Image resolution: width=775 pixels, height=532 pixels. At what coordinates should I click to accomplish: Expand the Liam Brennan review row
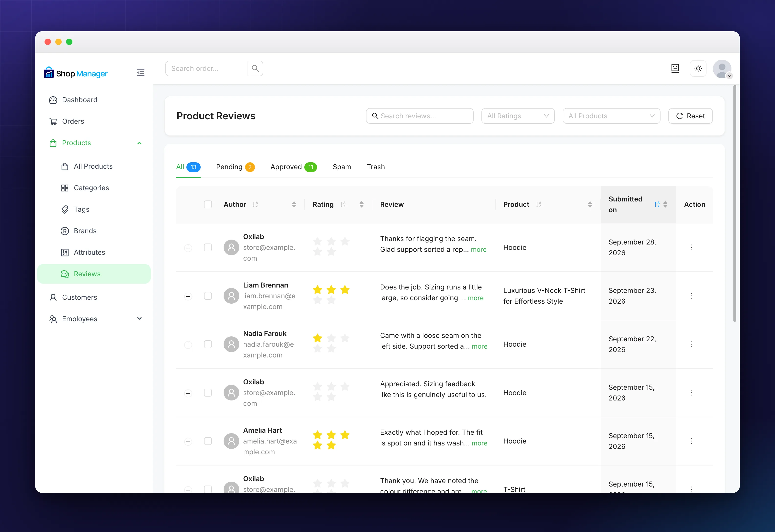(x=188, y=296)
